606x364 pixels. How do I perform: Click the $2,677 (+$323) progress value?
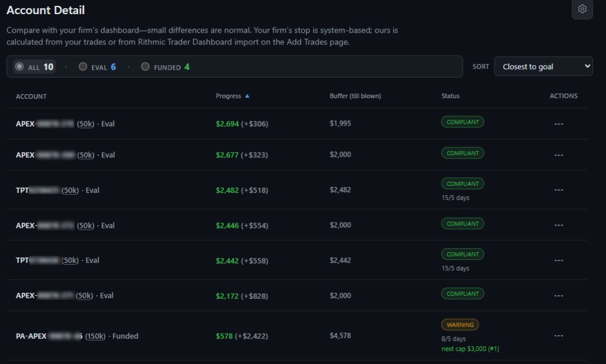pyautogui.click(x=242, y=154)
